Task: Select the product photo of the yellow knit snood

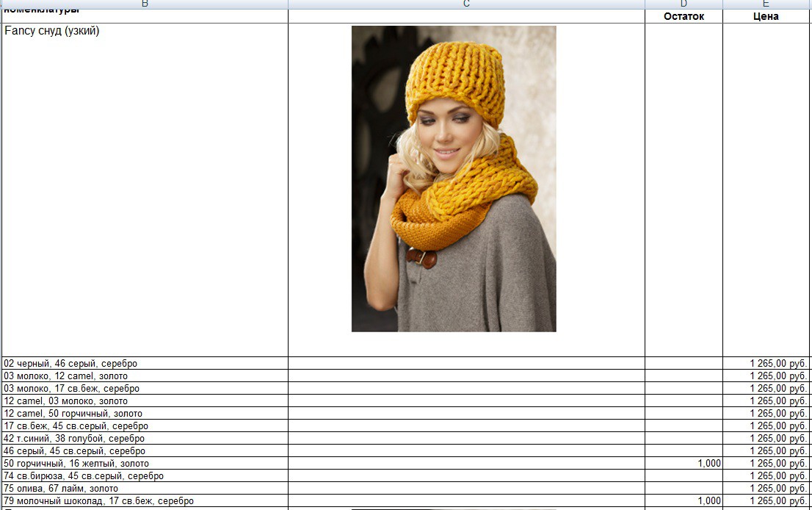Action: click(454, 179)
